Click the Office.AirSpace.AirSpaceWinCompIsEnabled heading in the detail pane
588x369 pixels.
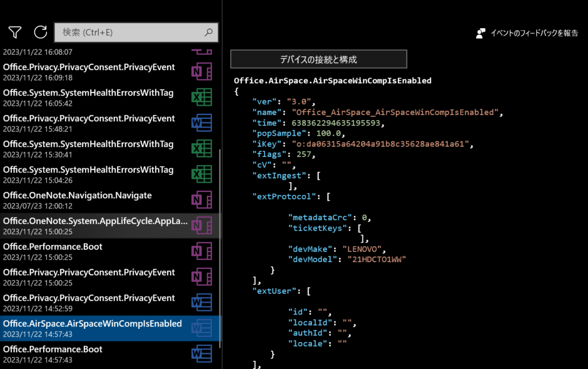tap(332, 80)
